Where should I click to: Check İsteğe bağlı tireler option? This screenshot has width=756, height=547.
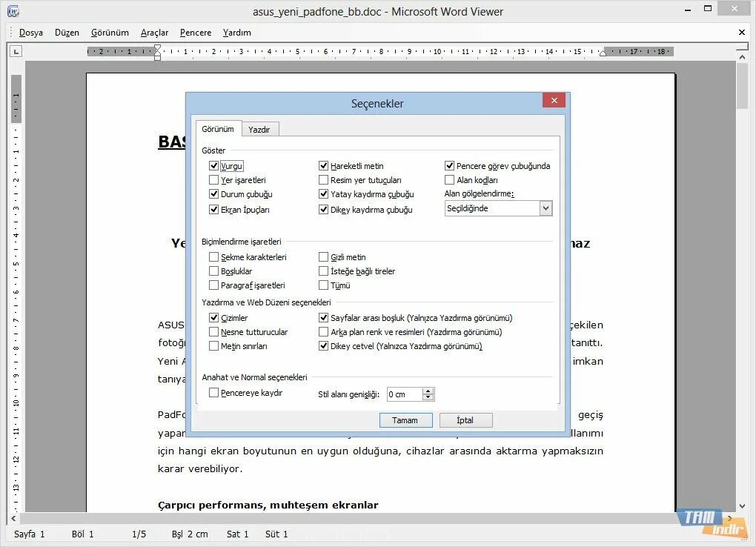(323, 271)
